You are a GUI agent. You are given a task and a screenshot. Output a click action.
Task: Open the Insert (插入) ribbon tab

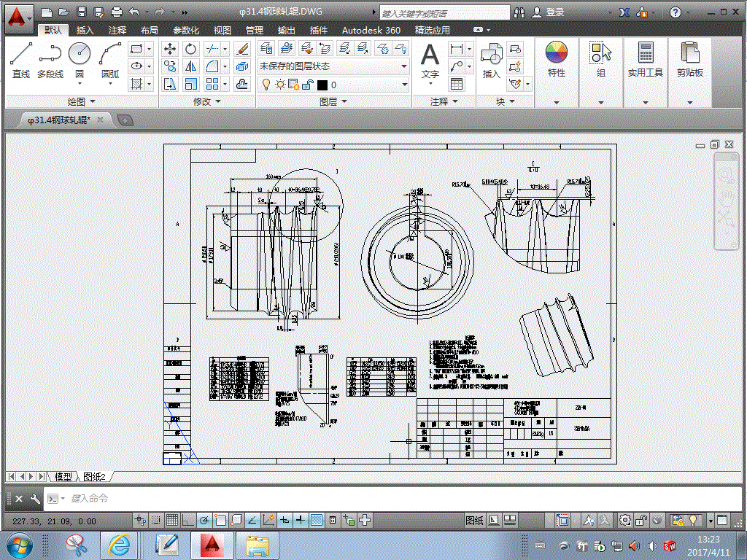click(x=85, y=30)
